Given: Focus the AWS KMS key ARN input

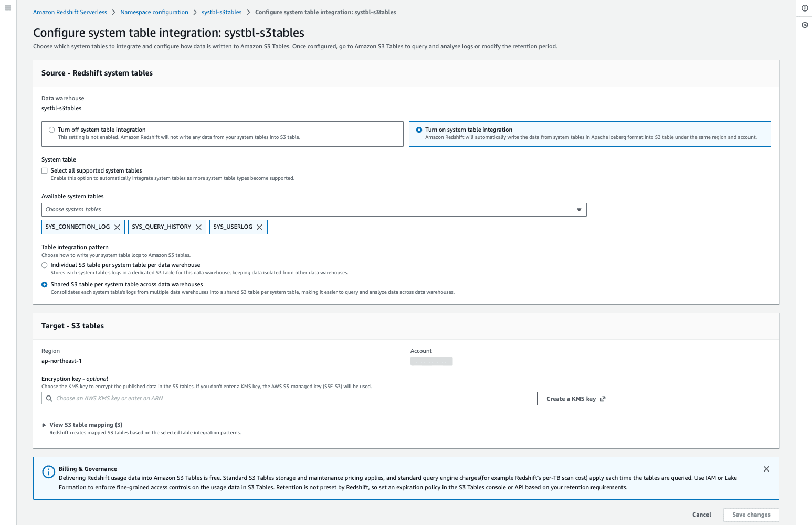Looking at the screenshot, I should tap(285, 399).
